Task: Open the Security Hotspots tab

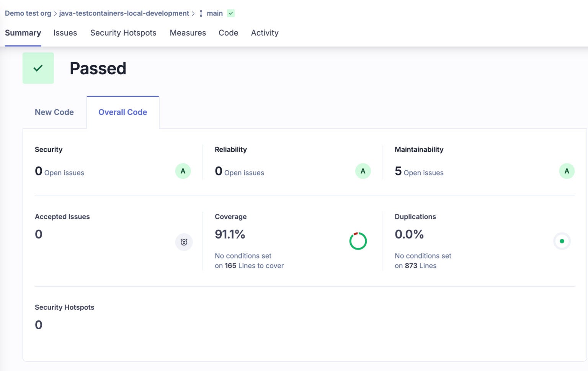Action: pos(123,33)
